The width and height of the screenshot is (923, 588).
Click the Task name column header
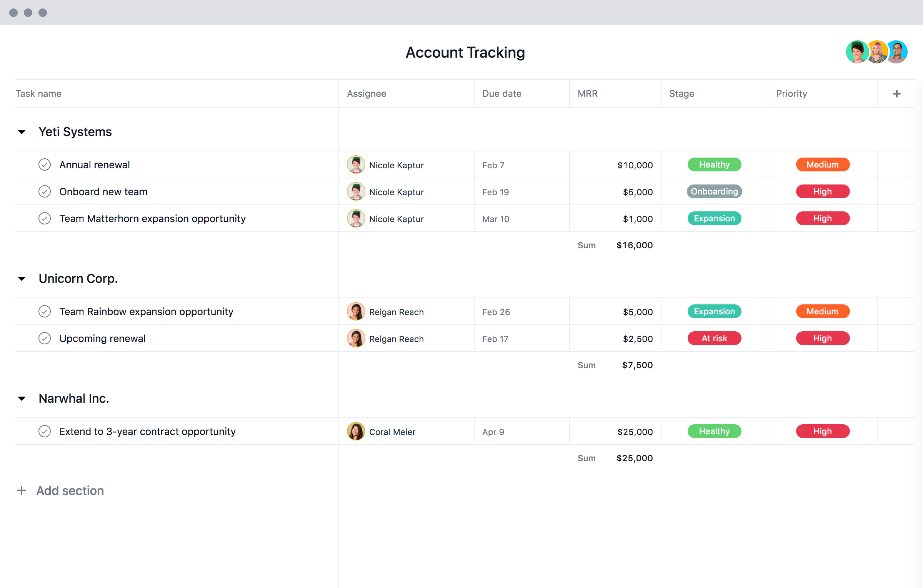coord(38,93)
